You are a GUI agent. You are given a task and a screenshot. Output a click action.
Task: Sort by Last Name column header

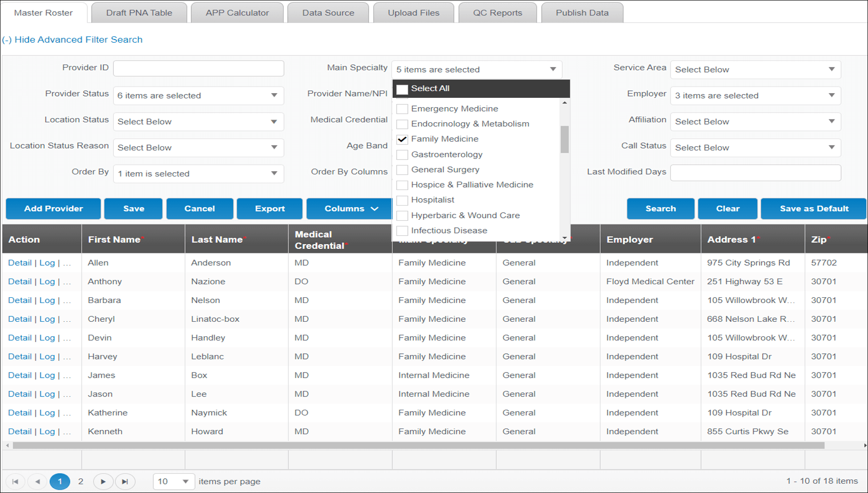coord(237,239)
